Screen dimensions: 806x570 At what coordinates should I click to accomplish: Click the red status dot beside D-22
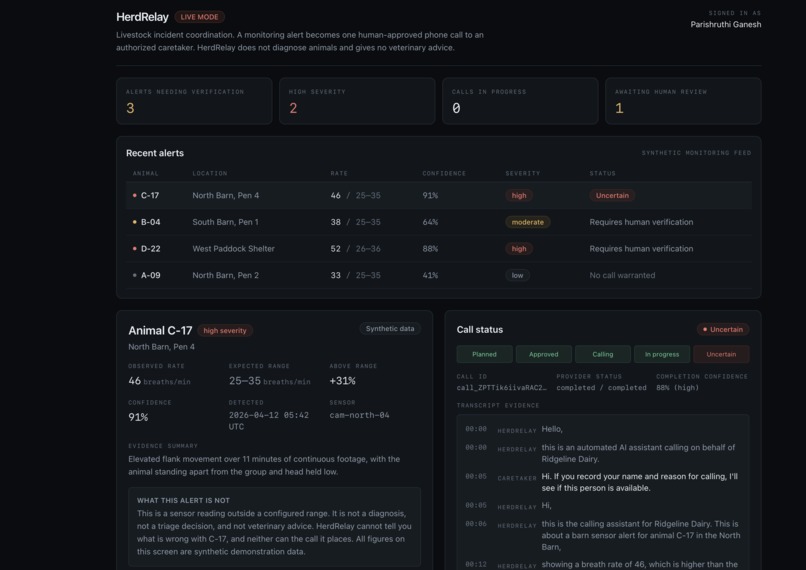point(135,249)
